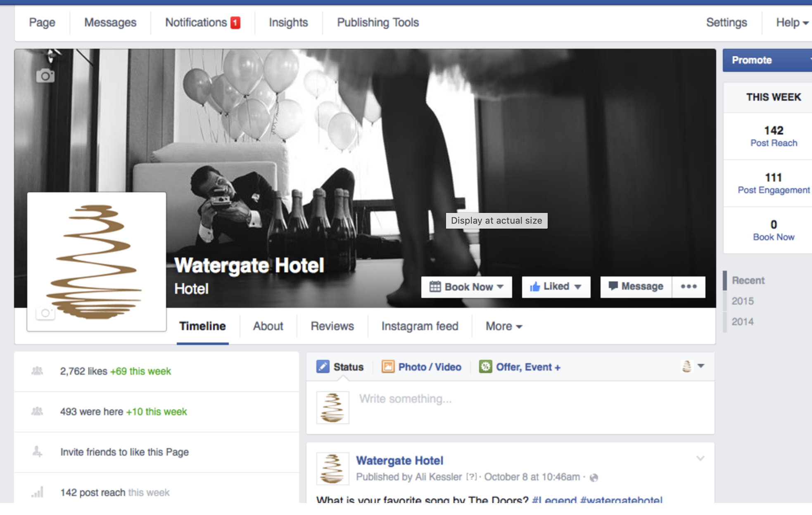Viewport: 812px width, 515px height.
Task: Click the Message button
Action: (636, 286)
